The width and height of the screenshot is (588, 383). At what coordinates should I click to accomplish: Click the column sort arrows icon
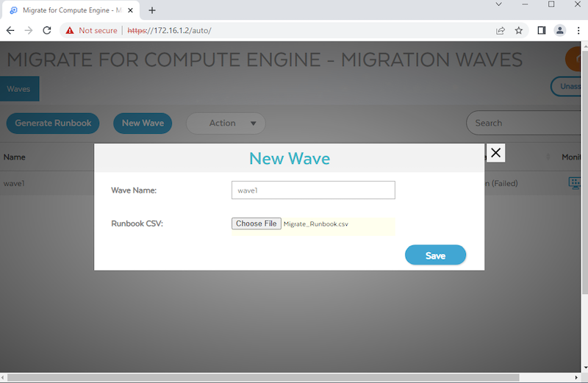point(548,157)
